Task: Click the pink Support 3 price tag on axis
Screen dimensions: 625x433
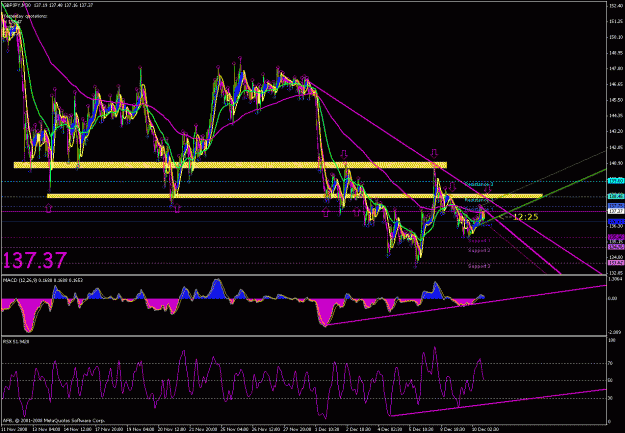Action: 616,263
